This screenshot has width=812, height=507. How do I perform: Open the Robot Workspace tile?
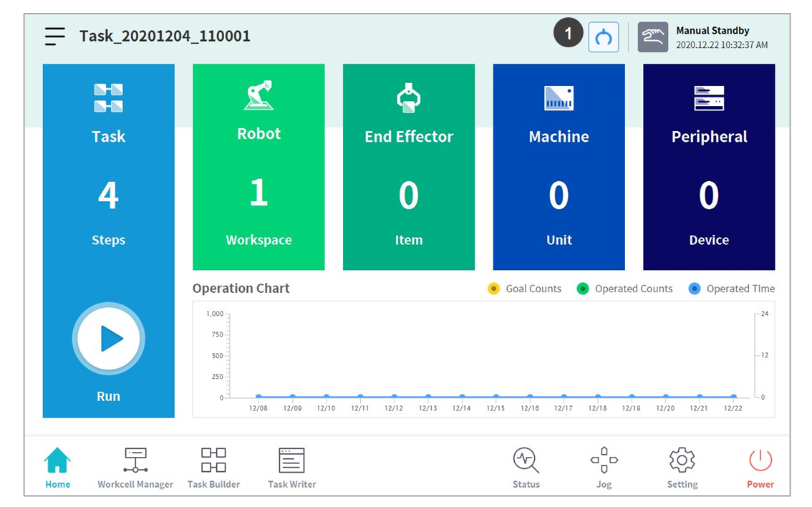click(x=258, y=167)
